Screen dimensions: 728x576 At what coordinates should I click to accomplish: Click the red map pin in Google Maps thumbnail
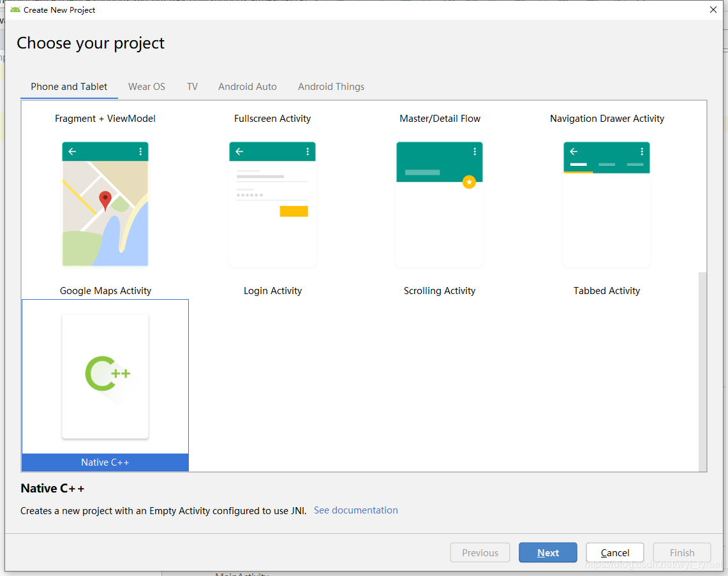click(x=105, y=200)
